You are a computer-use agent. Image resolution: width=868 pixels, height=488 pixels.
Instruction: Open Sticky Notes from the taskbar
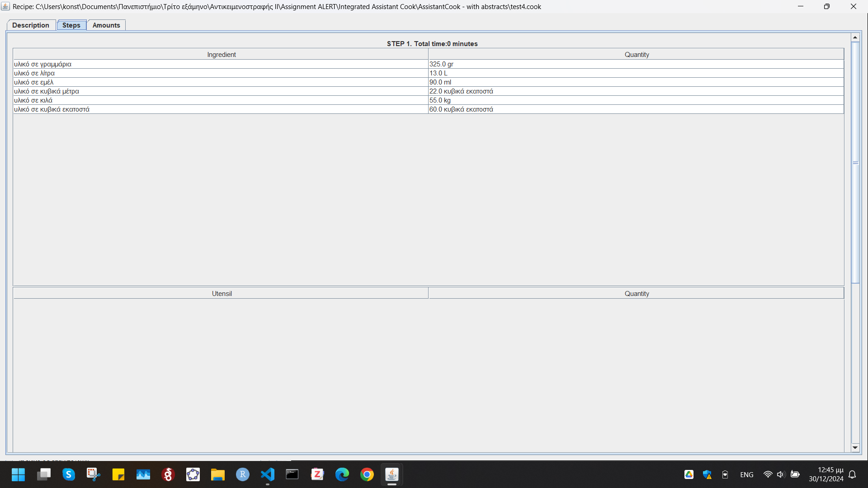click(118, 474)
